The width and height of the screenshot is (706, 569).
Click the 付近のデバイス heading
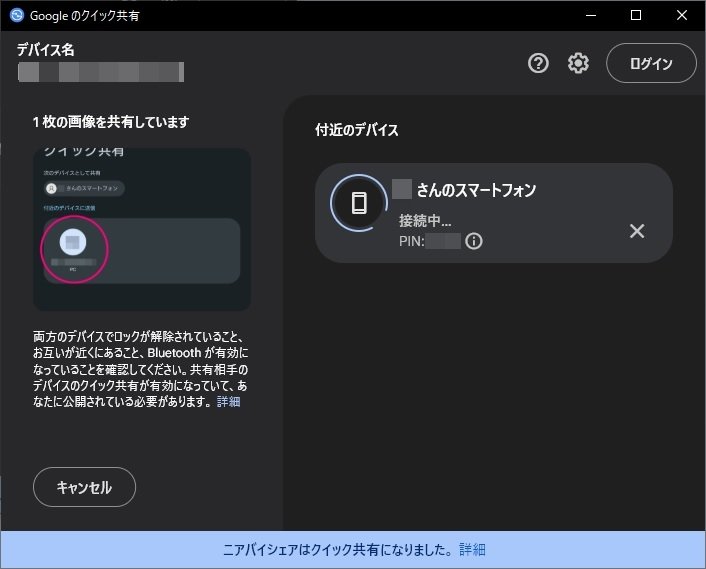(357, 130)
